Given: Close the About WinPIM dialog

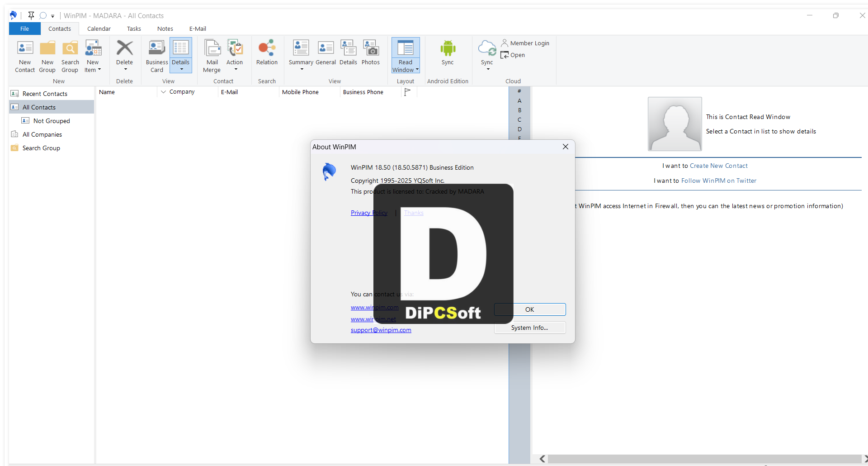Looking at the screenshot, I should [565, 147].
